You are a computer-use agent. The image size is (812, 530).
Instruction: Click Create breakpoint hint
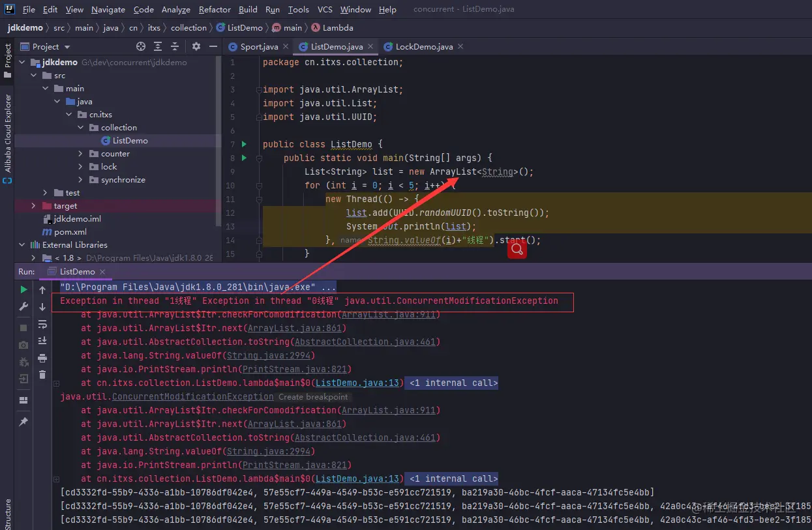point(314,397)
